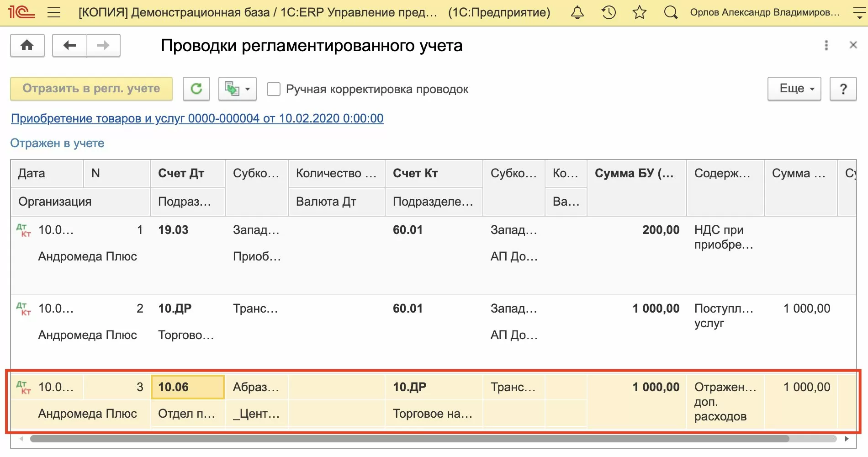Click the Счет Дт column header
This screenshot has width=868, height=457.
point(188,174)
